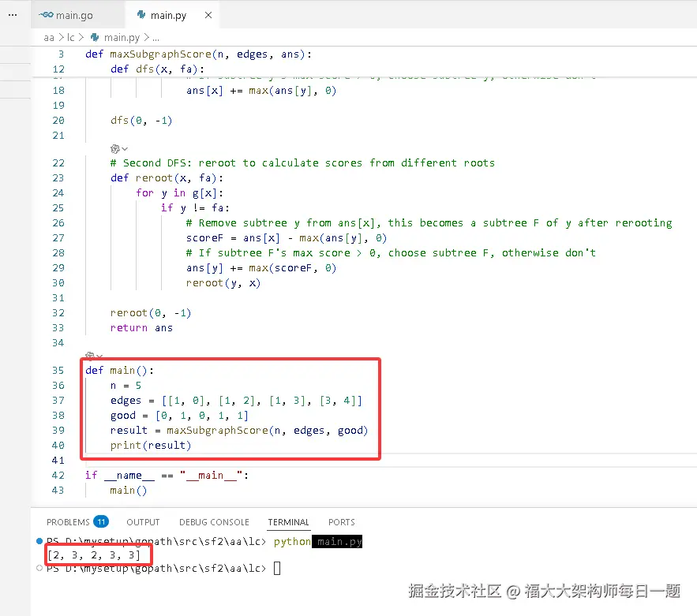Switch to the DEBUG CONSOLE tab
Screen dimensions: 697x616
(214, 521)
